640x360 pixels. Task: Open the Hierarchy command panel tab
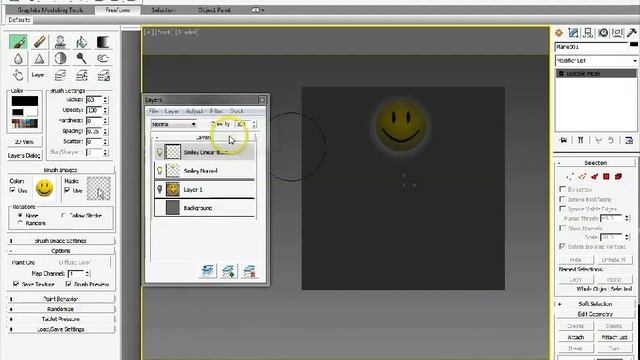coord(588,33)
